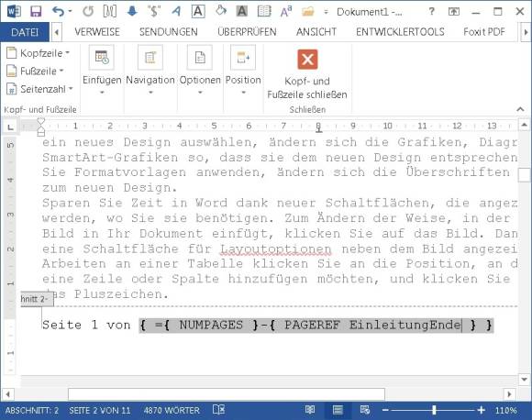532x420 pixels.
Task: Expand the Optionen group dropdown
Action: (200, 70)
